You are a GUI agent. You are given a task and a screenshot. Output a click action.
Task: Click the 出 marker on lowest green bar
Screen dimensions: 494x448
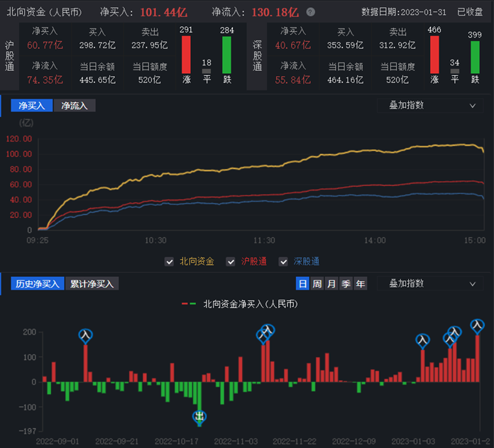pyautogui.click(x=200, y=416)
